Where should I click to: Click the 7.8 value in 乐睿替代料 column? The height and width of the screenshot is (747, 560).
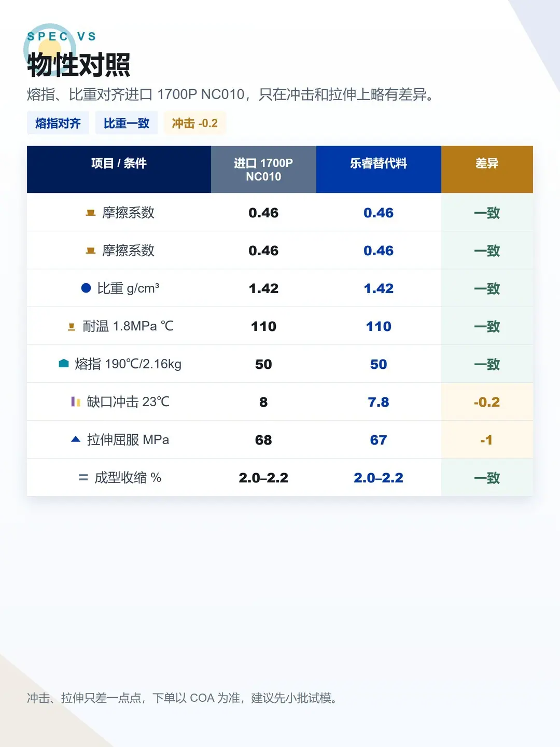379,402
